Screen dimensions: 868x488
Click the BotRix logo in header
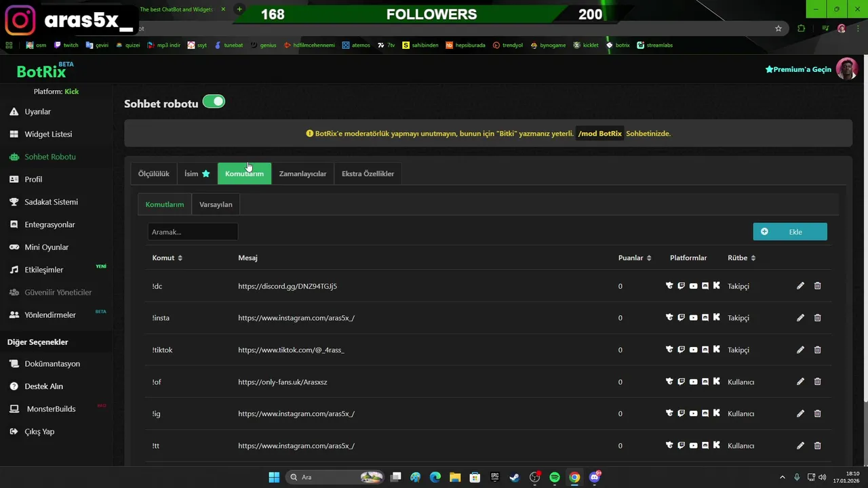coord(41,72)
